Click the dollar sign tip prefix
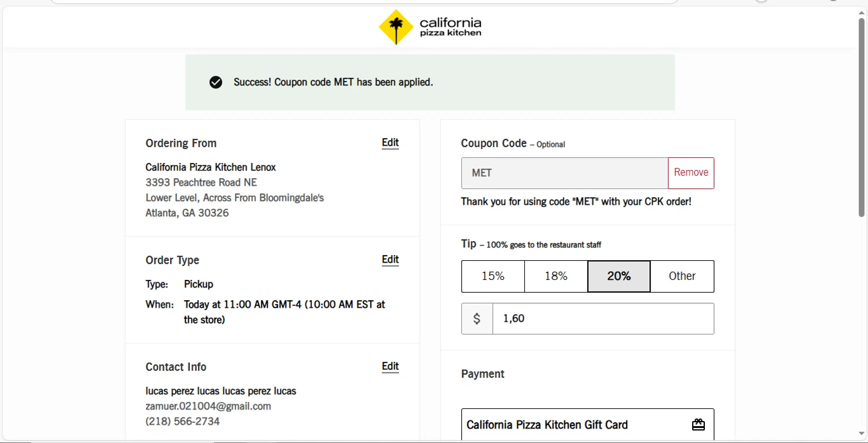Screen dimensions: 868x443 pos(477,319)
